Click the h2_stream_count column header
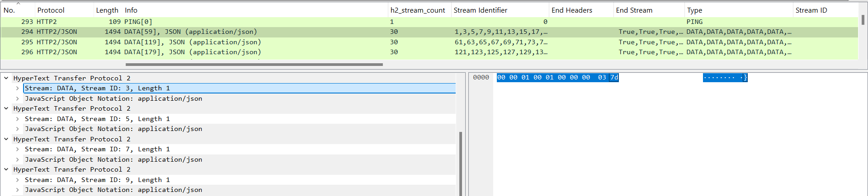 click(418, 10)
